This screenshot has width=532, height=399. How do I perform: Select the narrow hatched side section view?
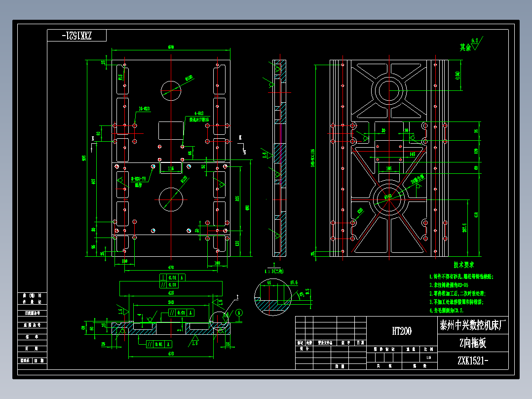pos(280,158)
